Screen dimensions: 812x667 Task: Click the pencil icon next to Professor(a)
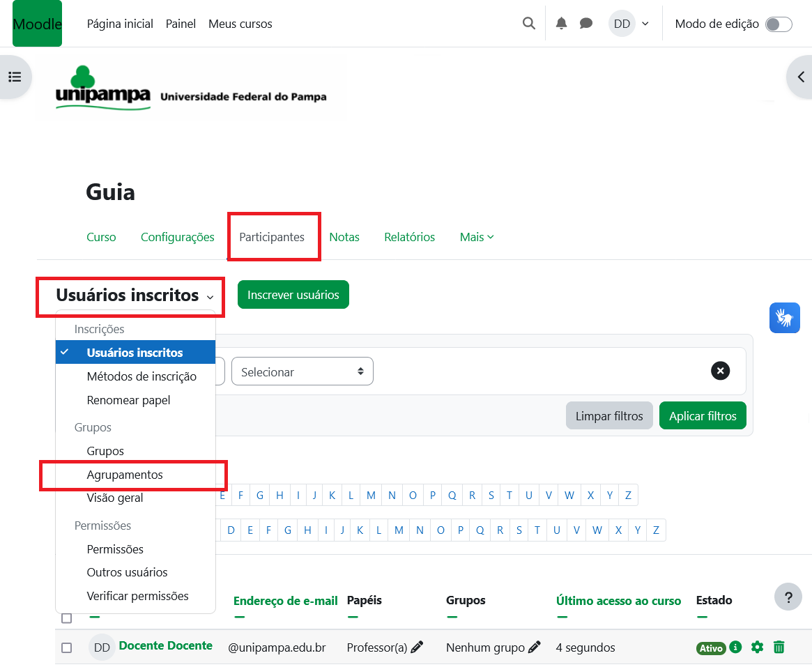(x=417, y=647)
